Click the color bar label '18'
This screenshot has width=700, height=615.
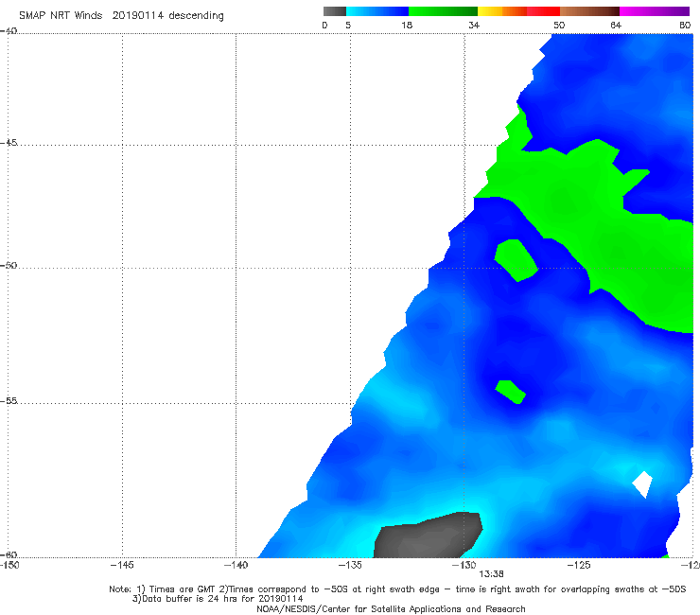407,26
